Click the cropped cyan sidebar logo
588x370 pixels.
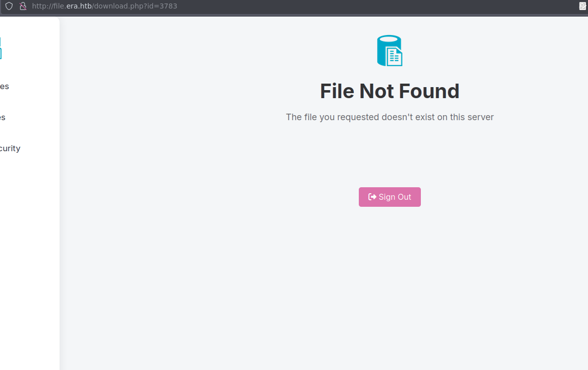click(x=1, y=48)
